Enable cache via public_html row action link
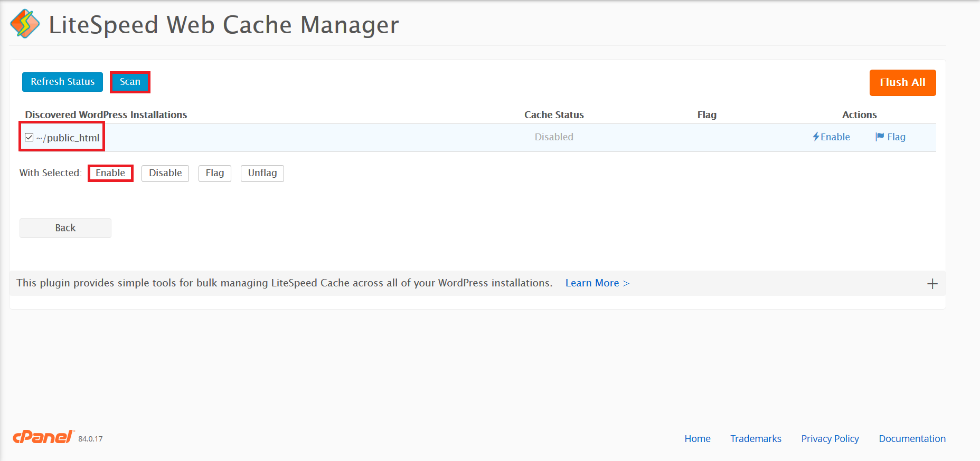Screen dimensions: 980x461 click(831, 137)
